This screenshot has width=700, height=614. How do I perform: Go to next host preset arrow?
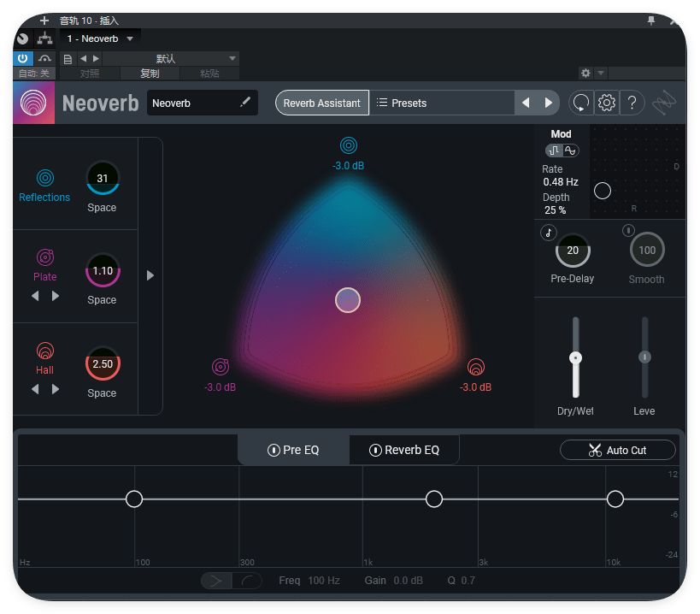96,58
